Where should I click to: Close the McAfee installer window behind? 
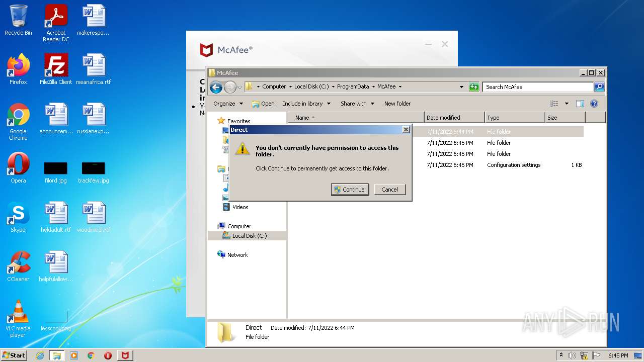point(445,44)
